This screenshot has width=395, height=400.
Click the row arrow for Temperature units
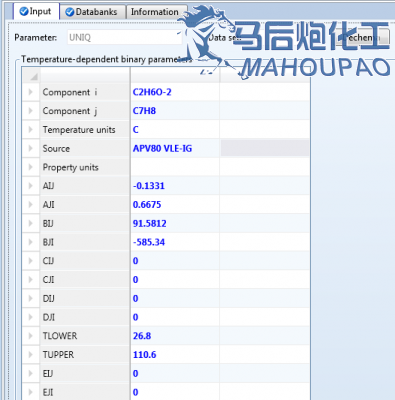(31, 130)
